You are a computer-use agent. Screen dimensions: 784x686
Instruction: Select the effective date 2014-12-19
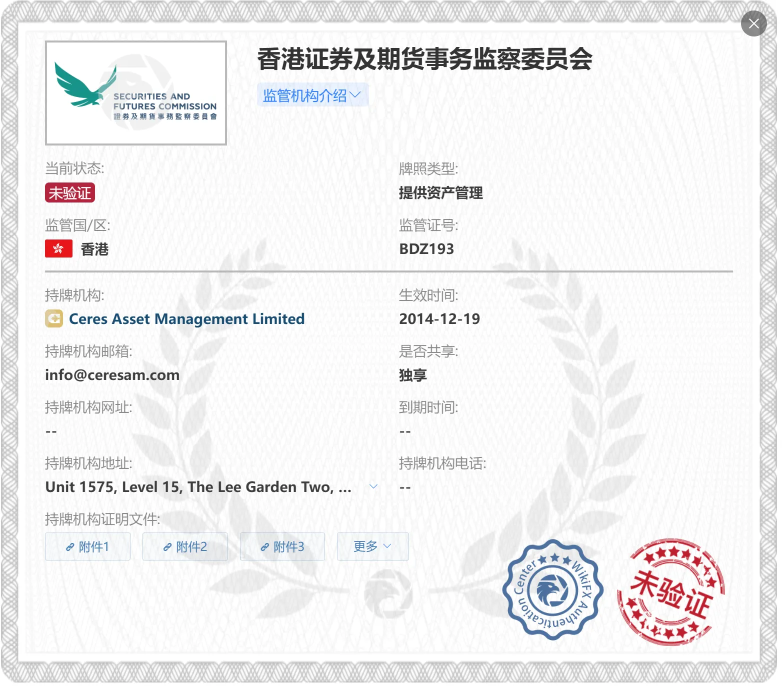point(439,319)
